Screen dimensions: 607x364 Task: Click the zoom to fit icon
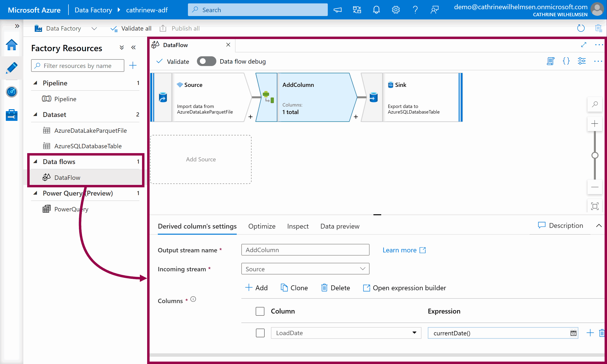click(x=594, y=206)
